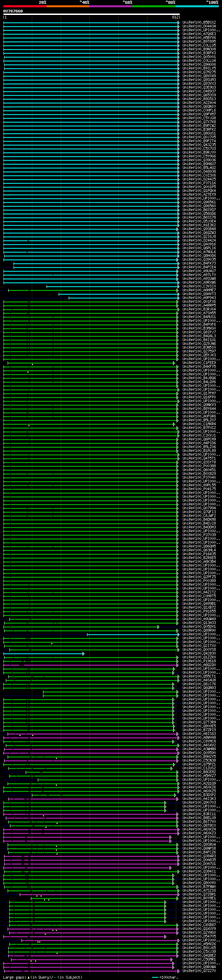The height and width of the screenshot is (980, 222).
Task: Click label UniRef100_P04175
Action: [199, 489]
